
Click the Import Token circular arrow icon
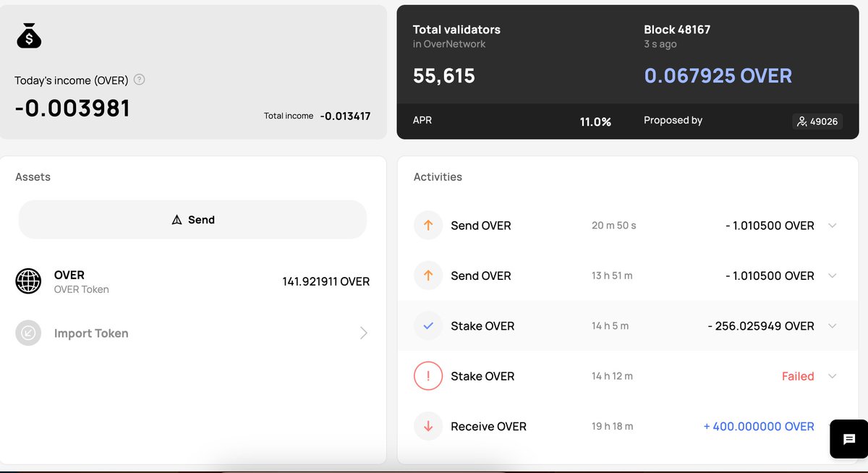coord(29,333)
